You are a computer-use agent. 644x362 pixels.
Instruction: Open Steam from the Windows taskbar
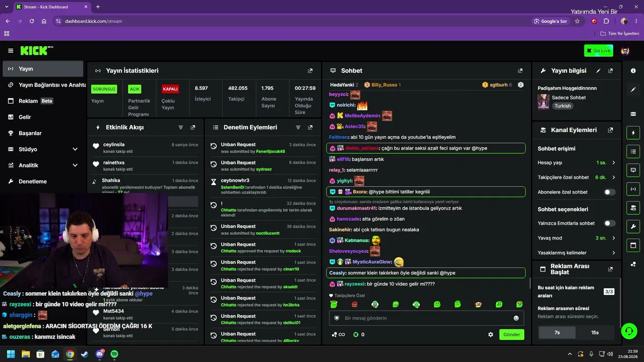(x=85, y=354)
